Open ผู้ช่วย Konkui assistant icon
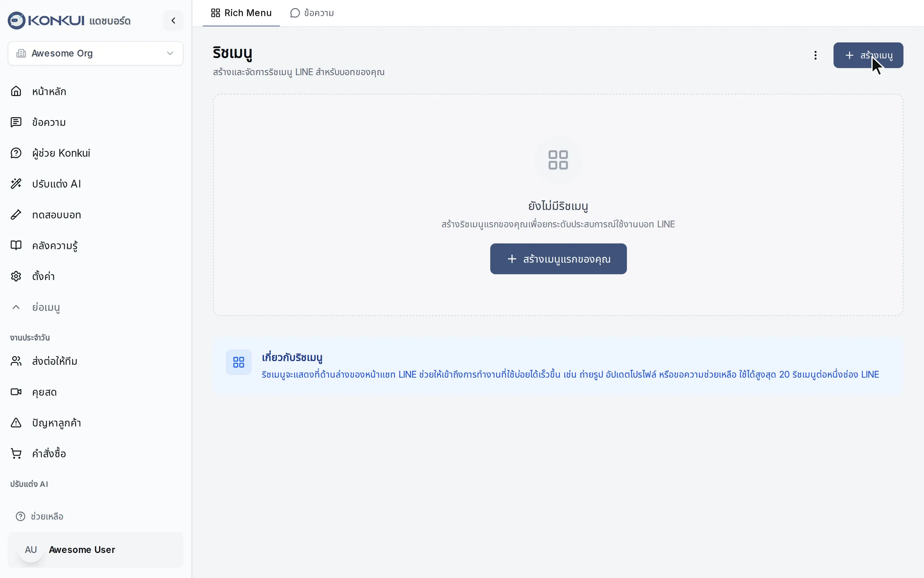Screen dimensions: 924x578 [16, 153]
